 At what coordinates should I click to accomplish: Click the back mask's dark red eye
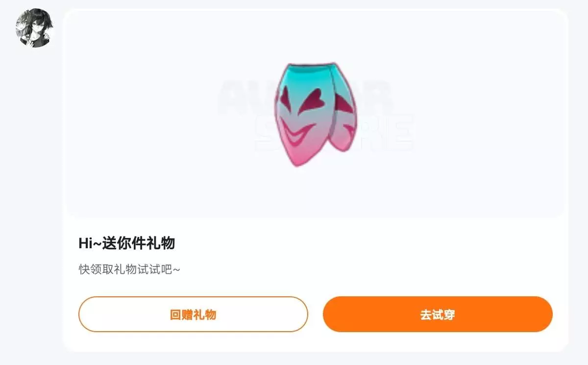[x=345, y=104]
